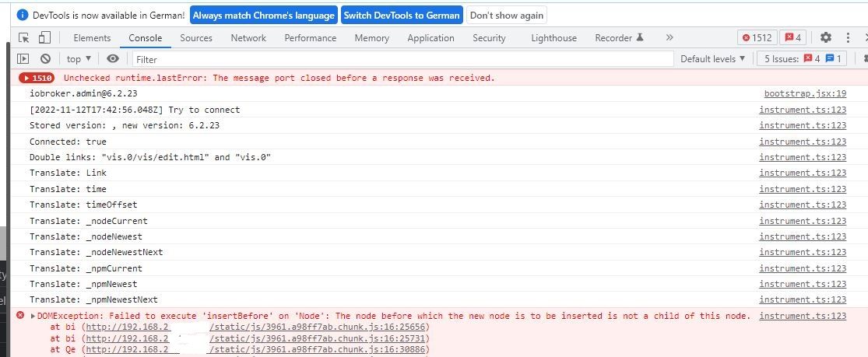Open instrument.ts:123 link for Connected: true
Image resolution: width=868 pixels, height=357 pixels.
(x=803, y=141)
